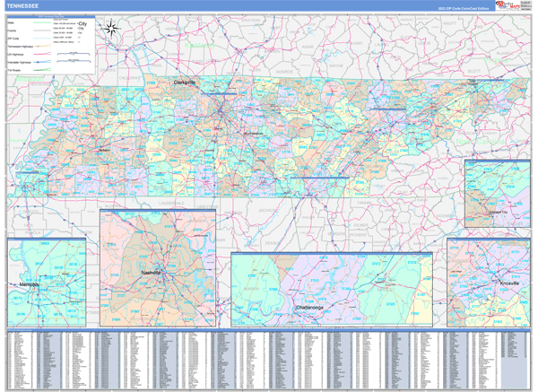This screenshot has width=538, height=392.
Task: Click the large City class label in legend
Action: tap(82, 23)
